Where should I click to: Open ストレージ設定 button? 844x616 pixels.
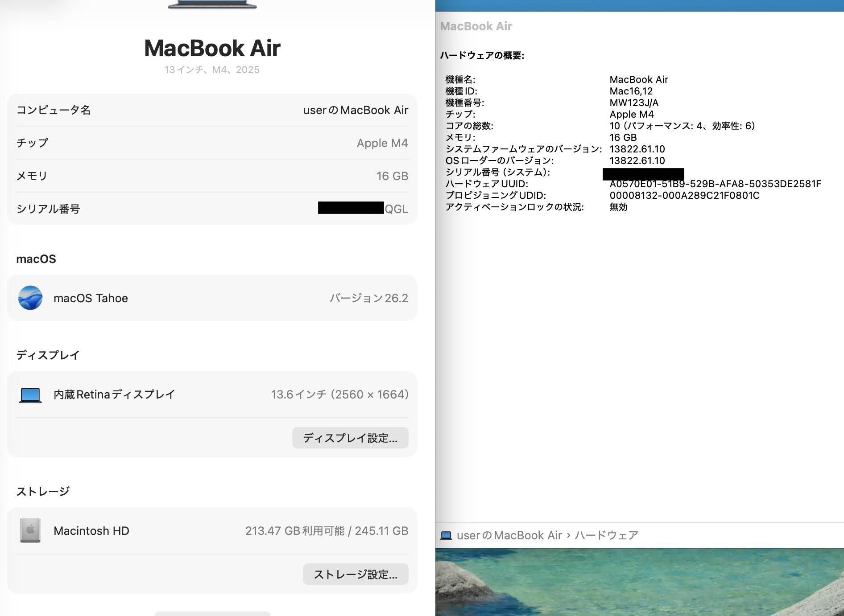(355, 574)
